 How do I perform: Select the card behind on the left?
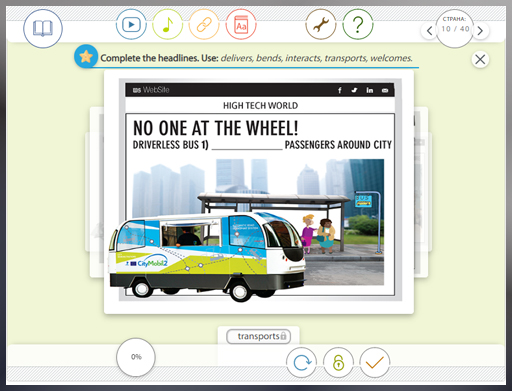pyautogui.click(x=97, y=192)
